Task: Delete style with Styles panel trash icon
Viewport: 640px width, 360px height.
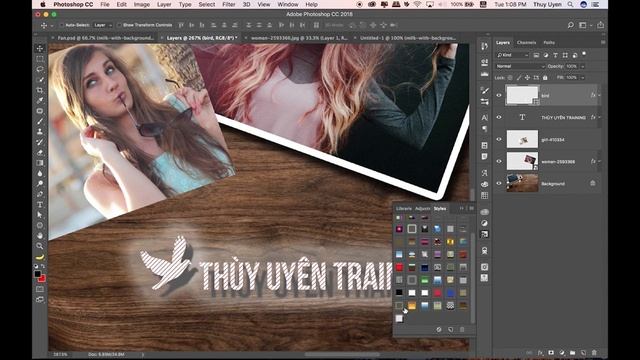Action: click(462, 329)
